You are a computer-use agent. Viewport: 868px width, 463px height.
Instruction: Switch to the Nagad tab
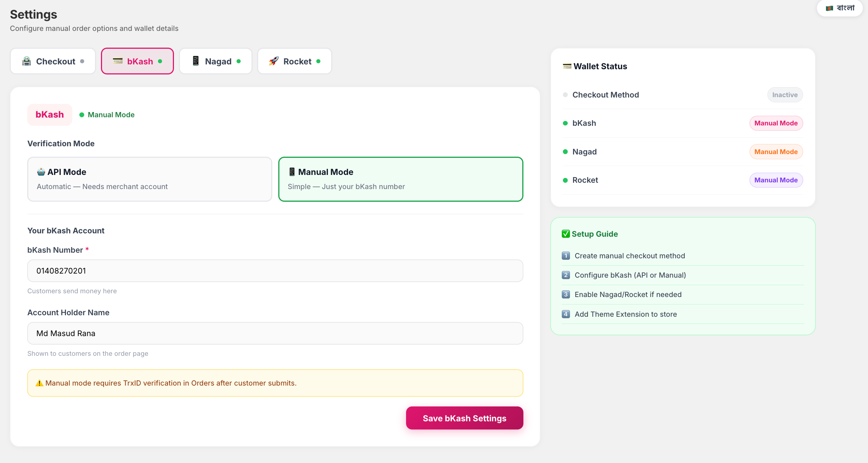click(216, 61)
